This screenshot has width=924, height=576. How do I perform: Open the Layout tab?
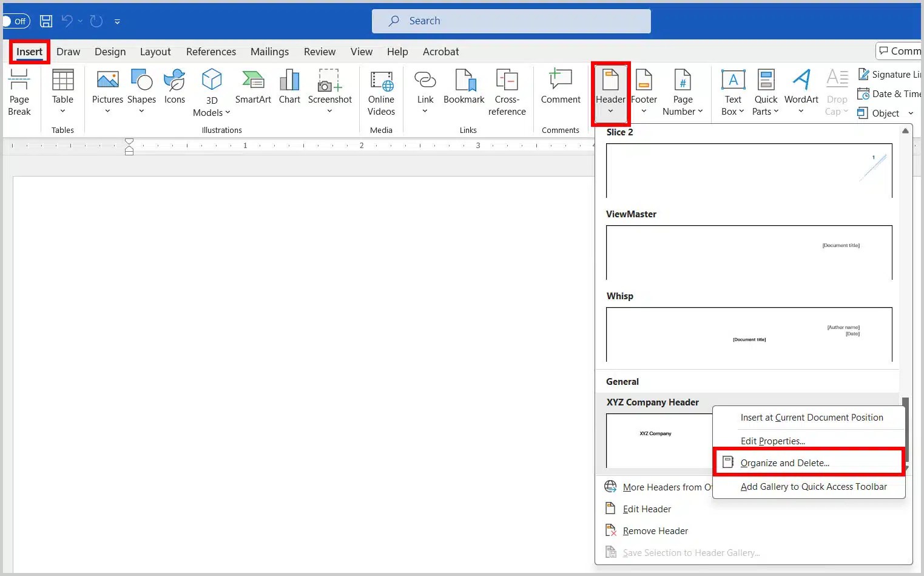tap(155, 52)
